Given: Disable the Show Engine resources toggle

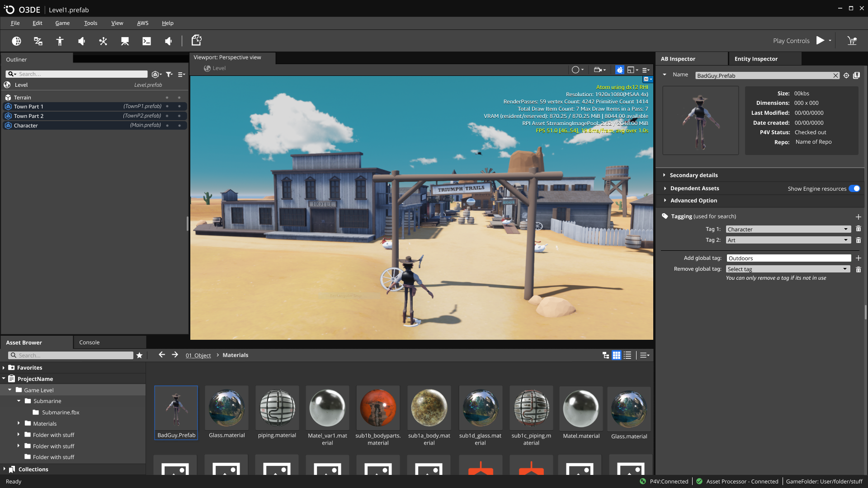Looking at the screenshot, I should coord(854,188).
